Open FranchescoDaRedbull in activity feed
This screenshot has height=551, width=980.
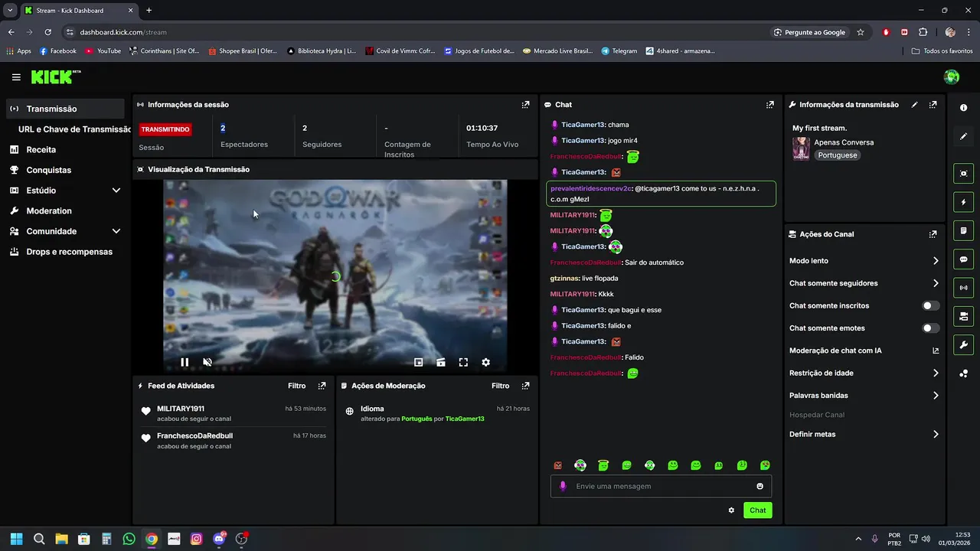[194, 435]
